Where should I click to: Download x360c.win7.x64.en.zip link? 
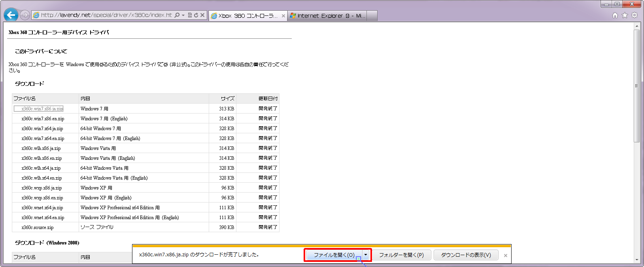point(43,138)
